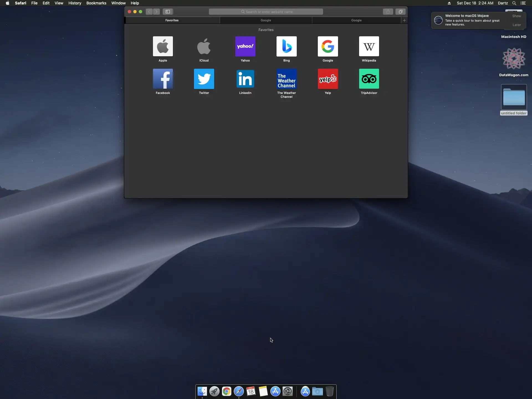Image resolution: width=532 pixels, height=399 pixels.
Task: Open the Yahoo favorite tile
Action: [245, 47]
